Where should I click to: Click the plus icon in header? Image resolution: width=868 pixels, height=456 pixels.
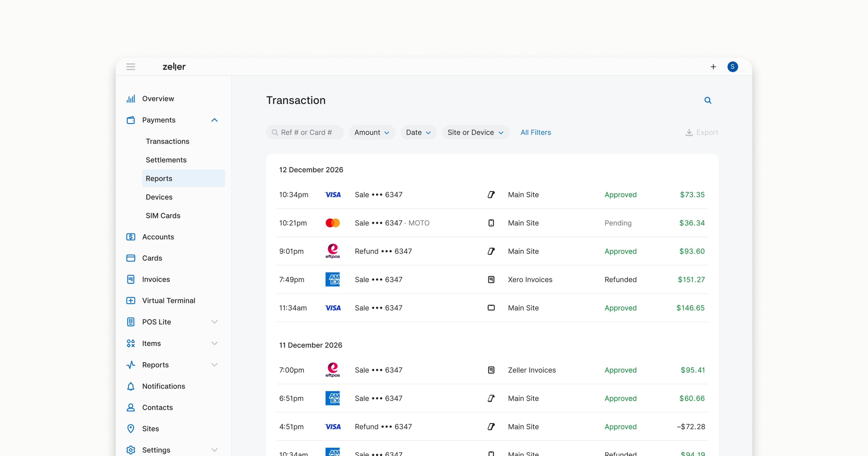pyautogui.click(x=713, y=67)
